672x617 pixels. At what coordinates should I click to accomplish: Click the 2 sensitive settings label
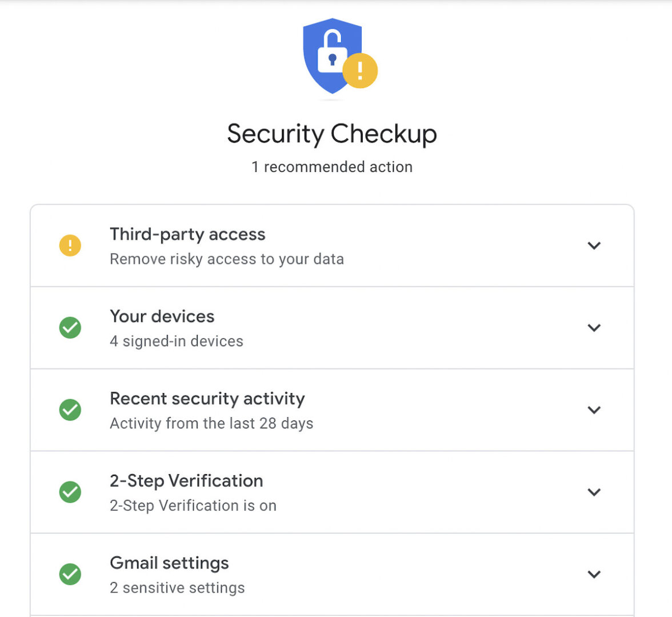click(177, 587)
